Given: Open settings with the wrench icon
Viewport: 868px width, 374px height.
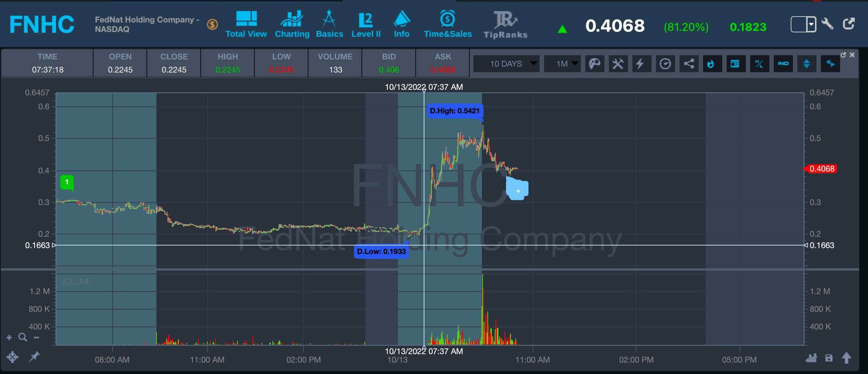Looking at the screenshot, I should point(828,24).
